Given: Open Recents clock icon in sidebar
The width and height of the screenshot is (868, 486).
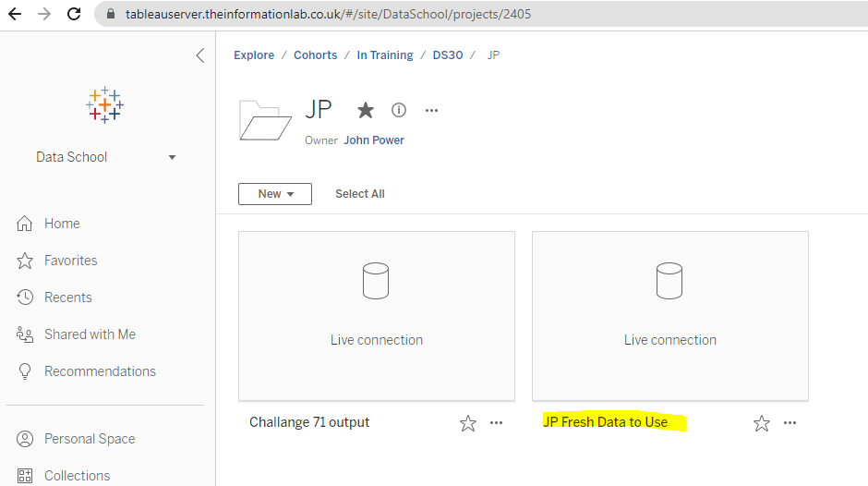Looking at the screenshot, I should pos(24,298).
